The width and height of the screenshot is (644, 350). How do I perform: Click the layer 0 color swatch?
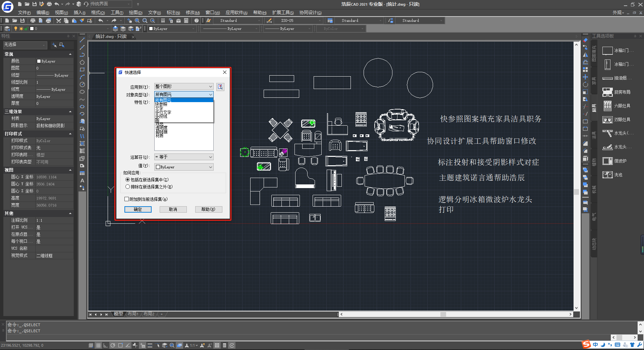pos(32,29)
